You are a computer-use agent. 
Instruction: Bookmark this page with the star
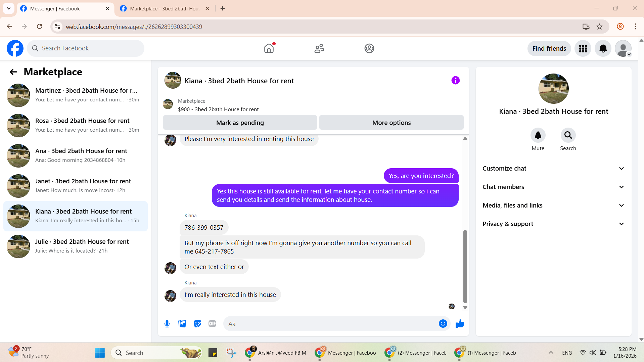(599, 27)
